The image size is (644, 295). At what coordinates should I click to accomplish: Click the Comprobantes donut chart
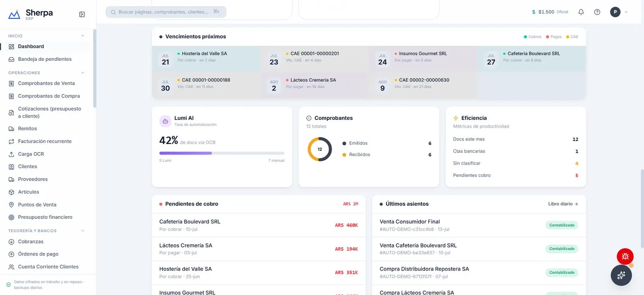320,149
